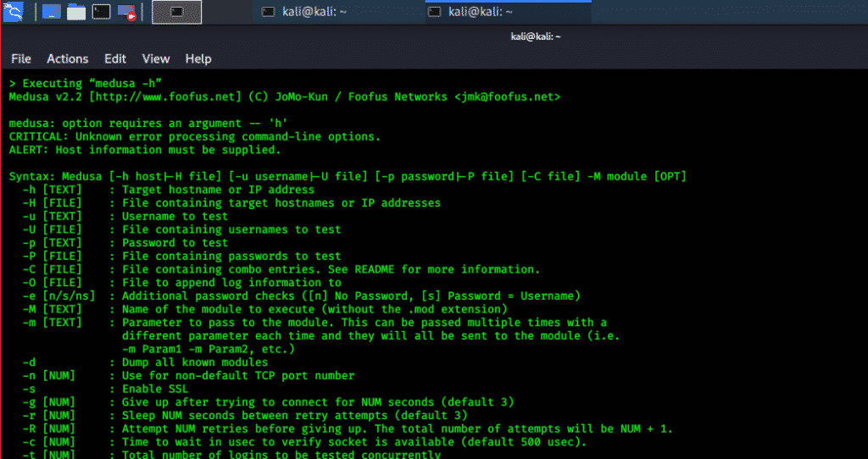Open the Help menu
The height and width of the screenshot is (459, 868).
click(198, 58)
